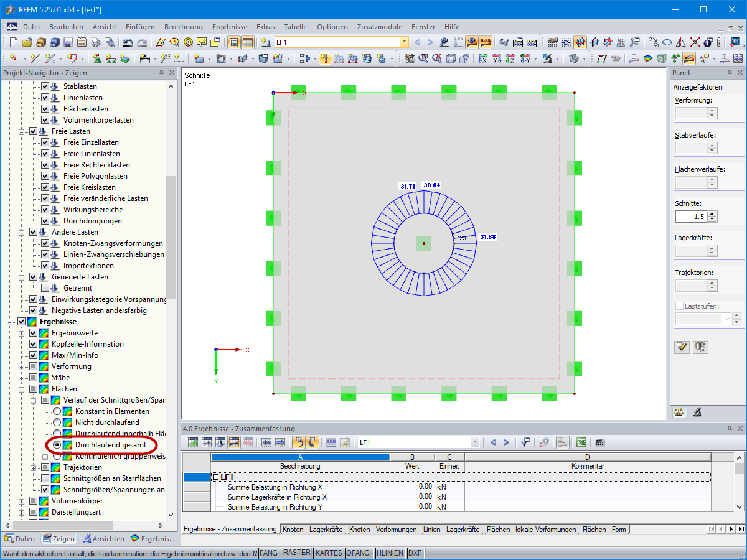Uncheck Stablasten checkbox

coord(45,86)
